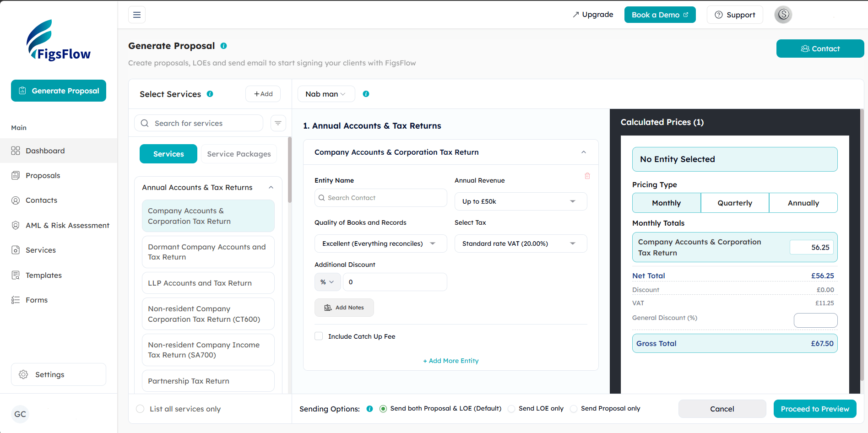Image resolution: width=868 pixels, height=433 pixels.
Task: Open Proposals from the sidebar
Action: 59,175
